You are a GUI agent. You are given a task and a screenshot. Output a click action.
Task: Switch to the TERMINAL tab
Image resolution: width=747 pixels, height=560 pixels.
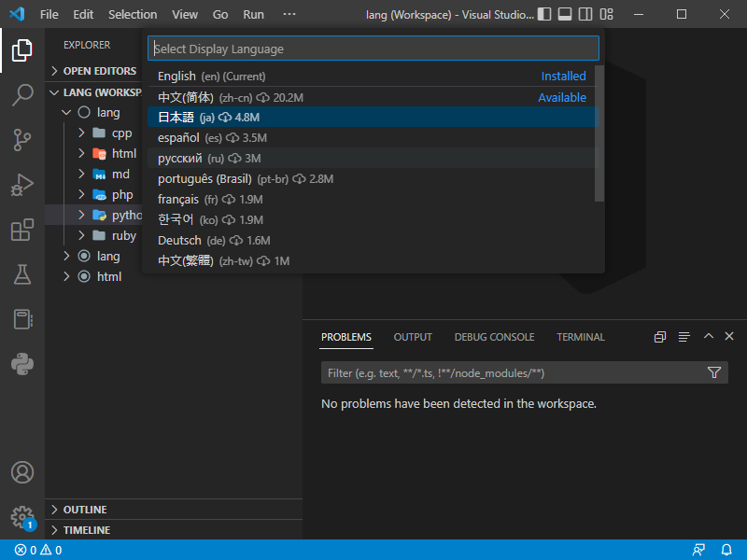coord(580,337)
